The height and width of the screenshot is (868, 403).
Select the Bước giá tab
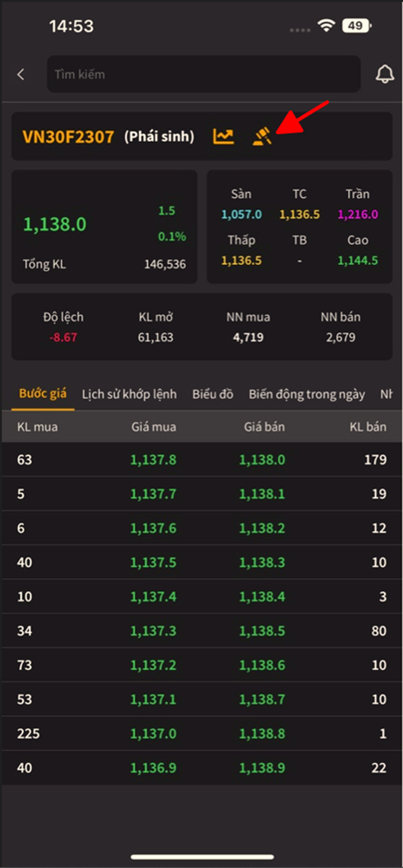(x=43, y=394)
